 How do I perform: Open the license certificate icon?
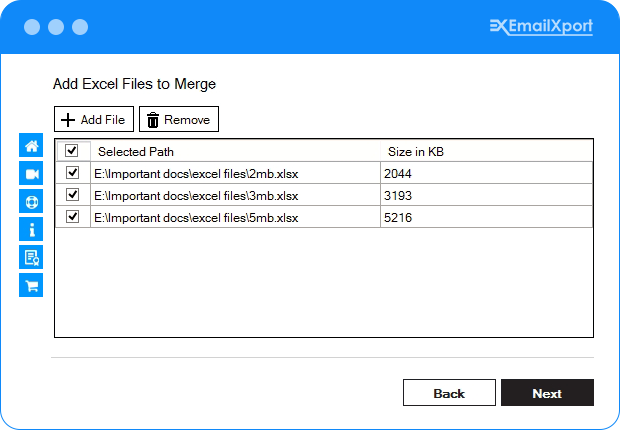tap(31, 257)
